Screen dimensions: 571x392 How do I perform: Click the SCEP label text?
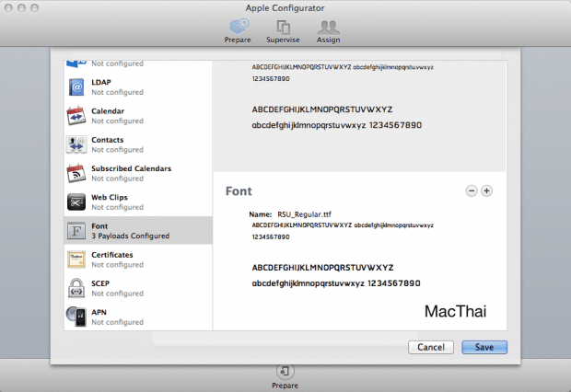[x=100, y=283]
